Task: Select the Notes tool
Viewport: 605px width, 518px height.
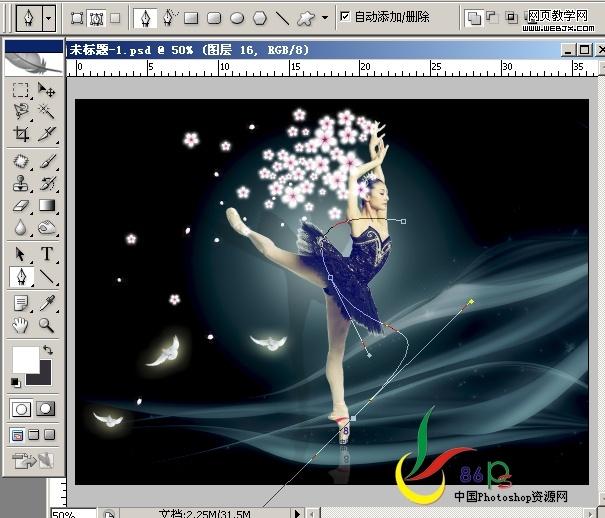Action: 21,304
